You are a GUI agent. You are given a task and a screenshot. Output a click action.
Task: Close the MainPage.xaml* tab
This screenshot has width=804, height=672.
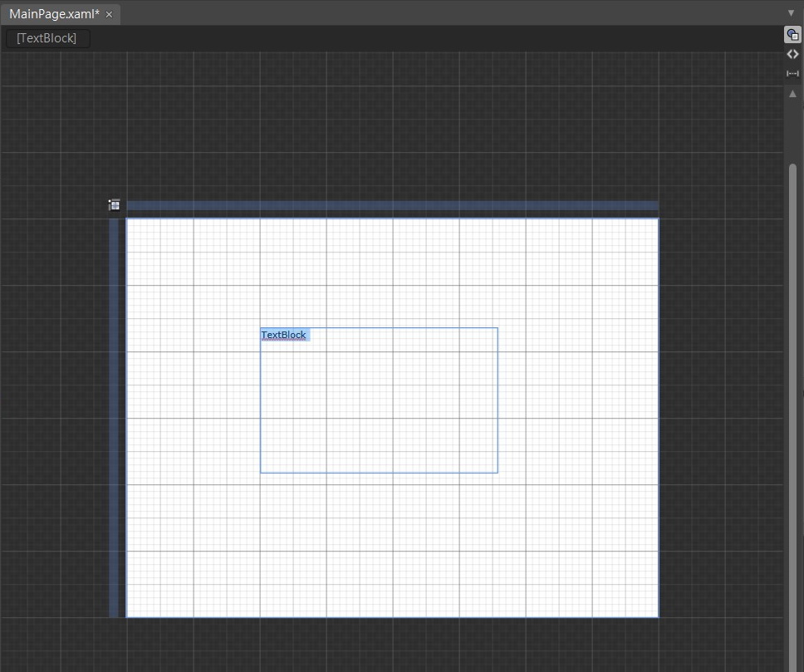109,14
